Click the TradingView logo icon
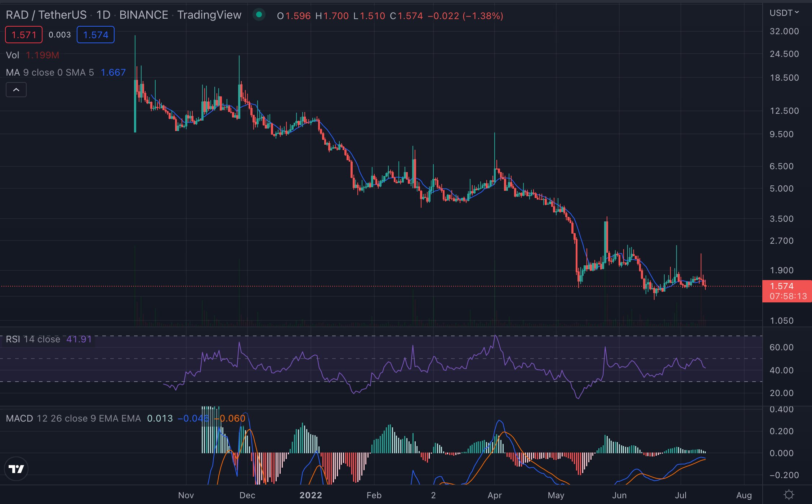Image resolution: width=812 pixels, height=504 pixels. pyautogui.click(x=16, y=469)
